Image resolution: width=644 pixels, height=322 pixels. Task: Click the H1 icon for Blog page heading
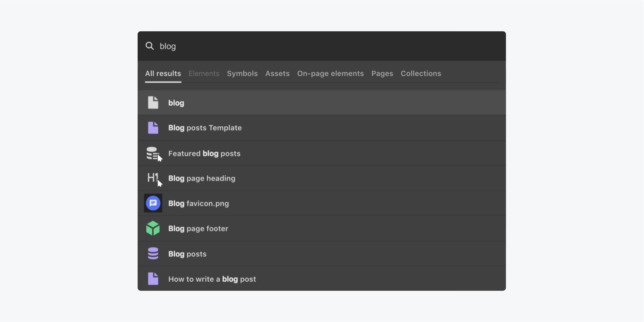click(x=154, y=179)
